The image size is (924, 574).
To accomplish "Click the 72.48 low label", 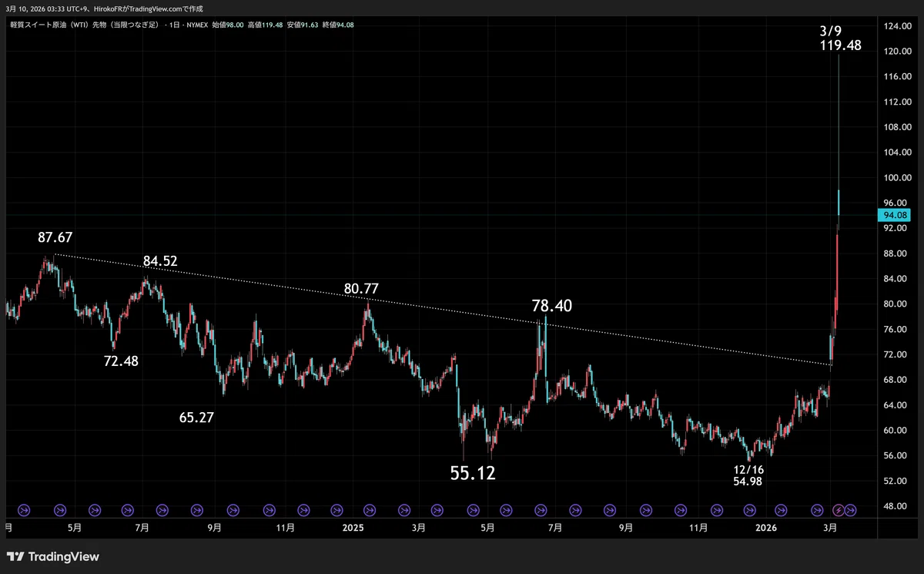I will (x=121, y=360).
